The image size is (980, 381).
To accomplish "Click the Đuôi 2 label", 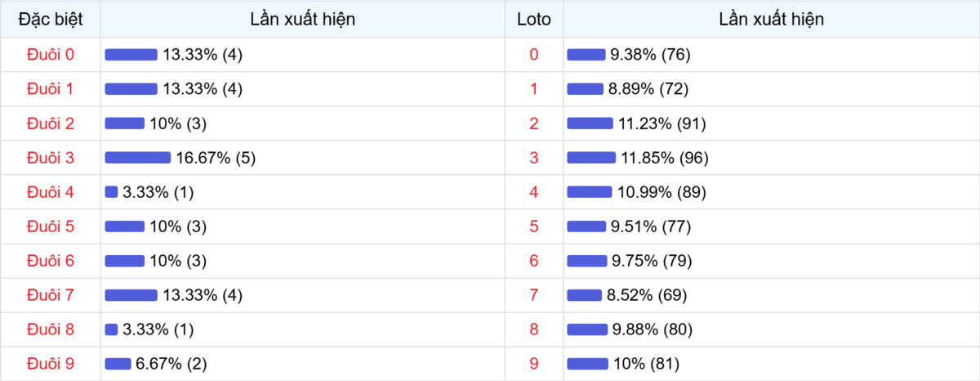I will [x=51, y=123].
